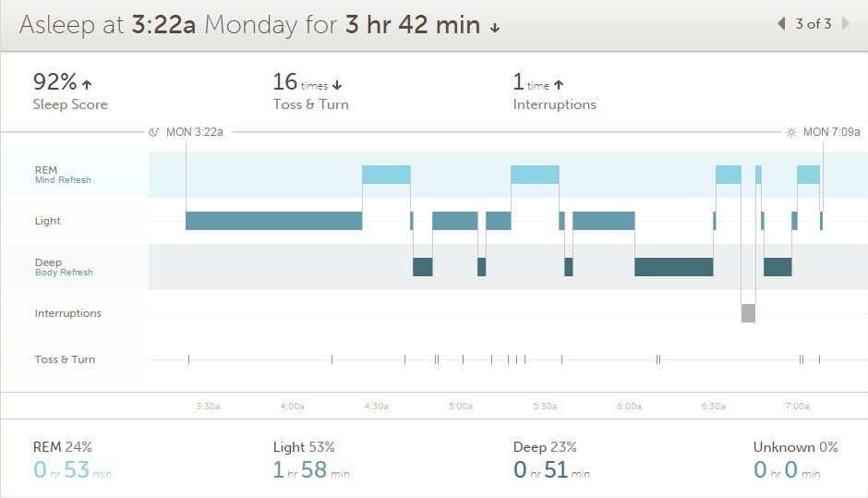Click the Interruptions count up arrow
This screenshot has width=868, height=498.
(559, 85)
